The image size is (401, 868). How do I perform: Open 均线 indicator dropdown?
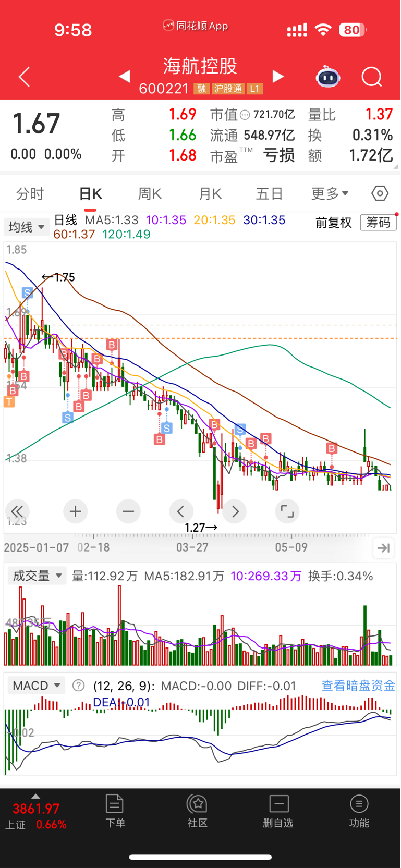point(27,227)
